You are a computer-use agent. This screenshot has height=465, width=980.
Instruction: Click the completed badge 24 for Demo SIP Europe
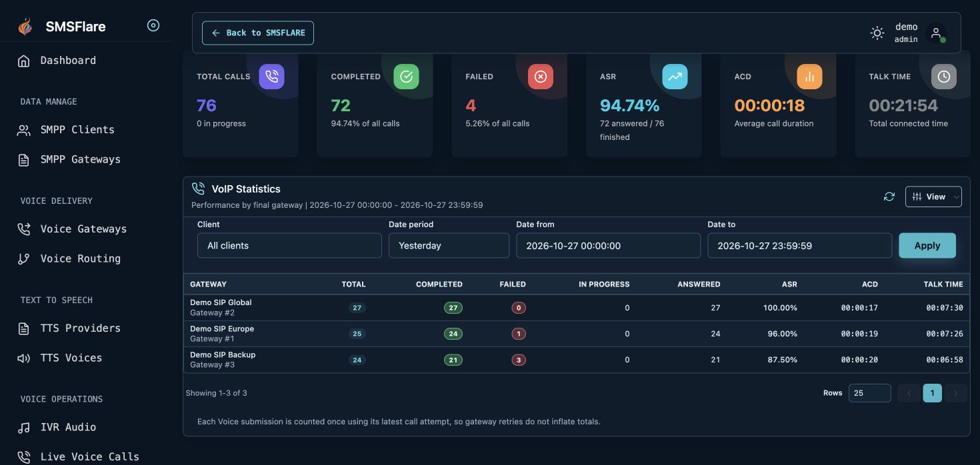click(453, 334)
